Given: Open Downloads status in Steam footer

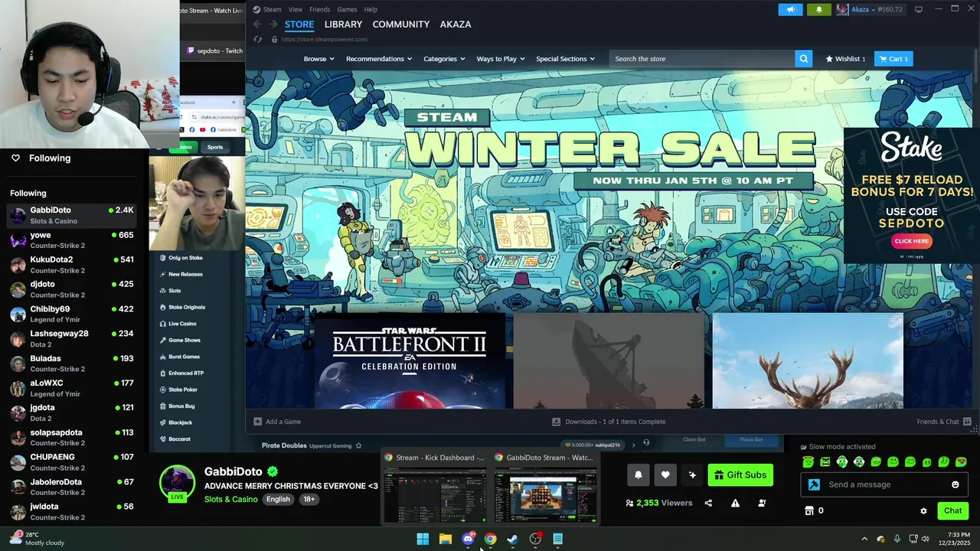Looking at the screenshot, I should coord(609,422).
